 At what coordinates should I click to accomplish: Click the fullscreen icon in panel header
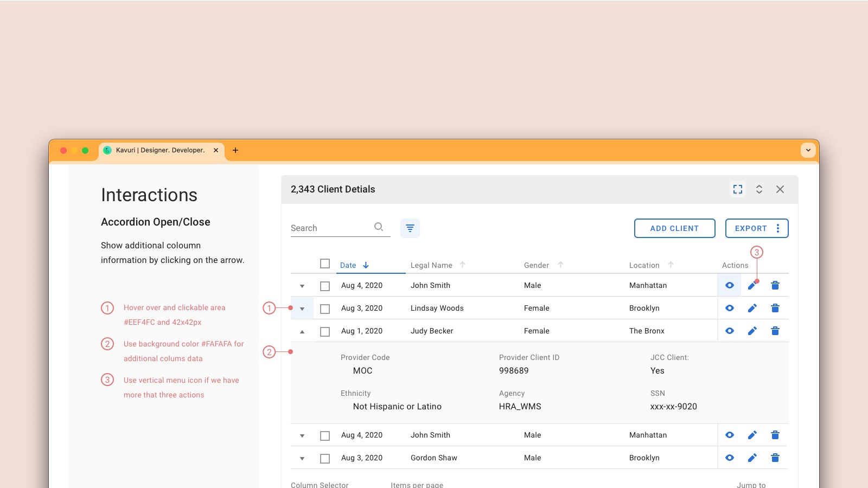click(x=738, y=189)
